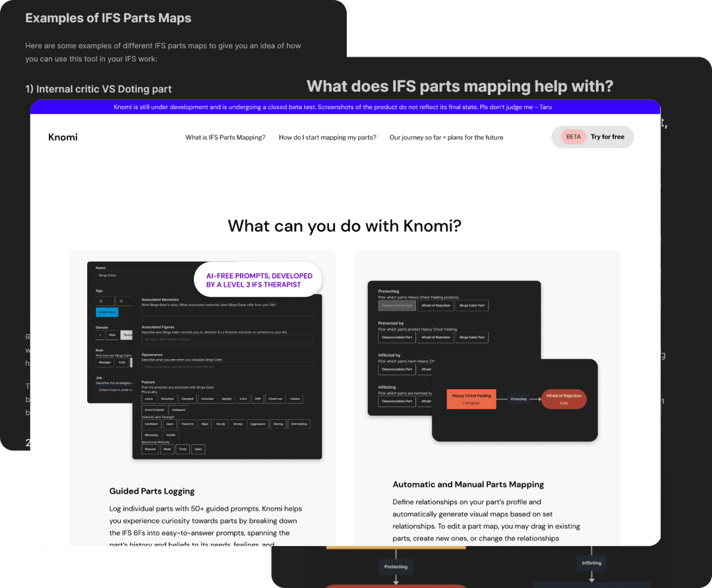The image size is (712, 588).
Task: Focus the Associated Figures input field
Action: coord(227,339)
